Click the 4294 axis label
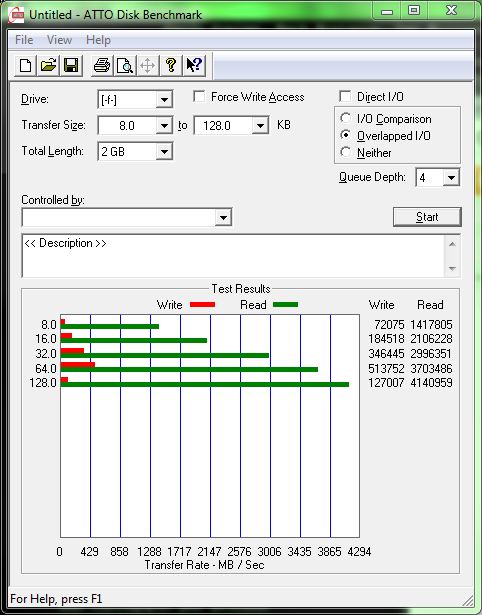 tap(359, 552)
